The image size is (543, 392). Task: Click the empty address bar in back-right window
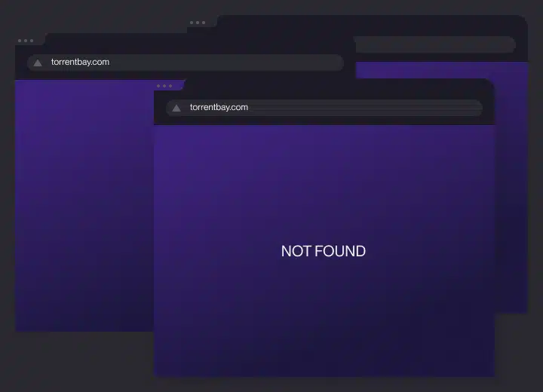[x=435, y=44]
